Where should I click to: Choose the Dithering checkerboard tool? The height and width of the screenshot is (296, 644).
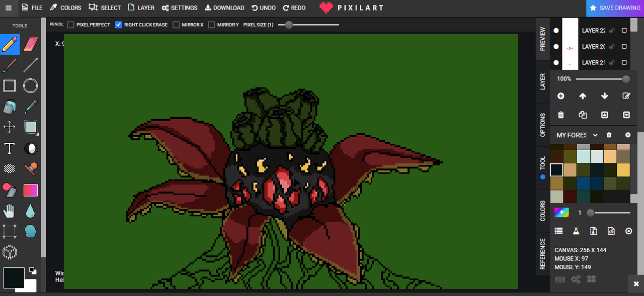tap(10, 169)
